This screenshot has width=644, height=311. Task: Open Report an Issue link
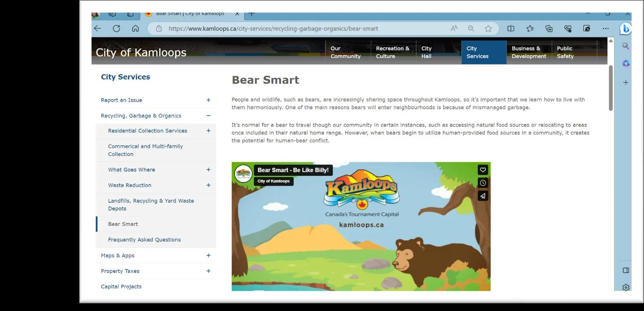point(121,100)
